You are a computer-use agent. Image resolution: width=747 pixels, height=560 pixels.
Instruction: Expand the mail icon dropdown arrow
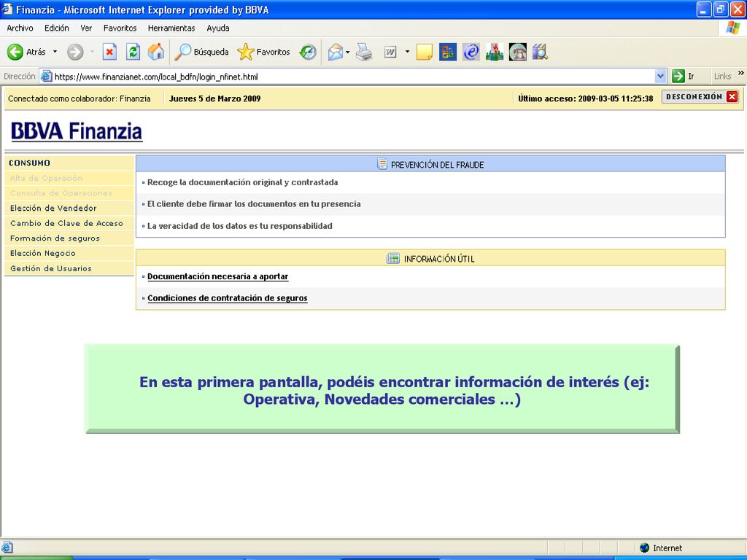point(348,52)
